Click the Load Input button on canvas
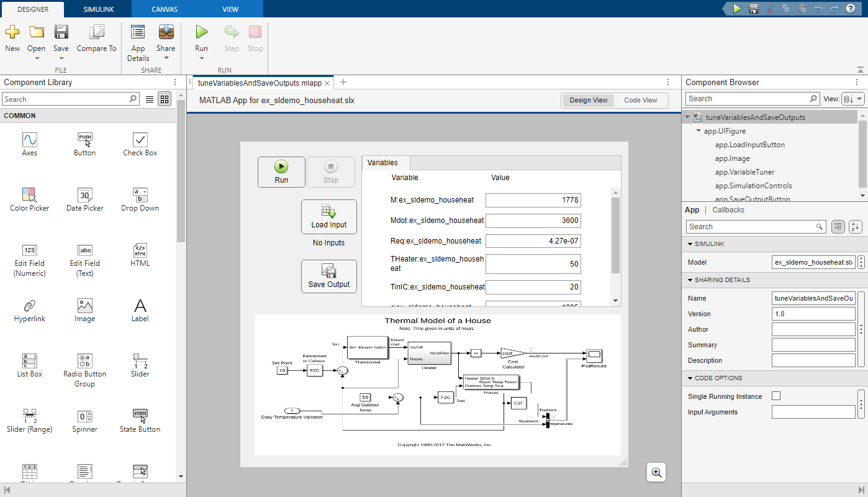Image resolution: width=868 pixels, height=497 pixels. coord(329,216)
